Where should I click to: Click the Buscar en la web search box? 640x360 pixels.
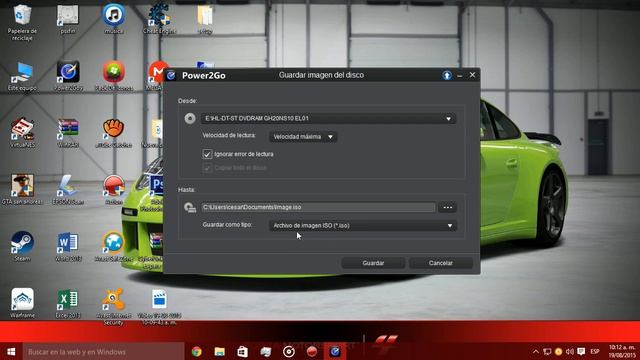[x=103, y=351]
